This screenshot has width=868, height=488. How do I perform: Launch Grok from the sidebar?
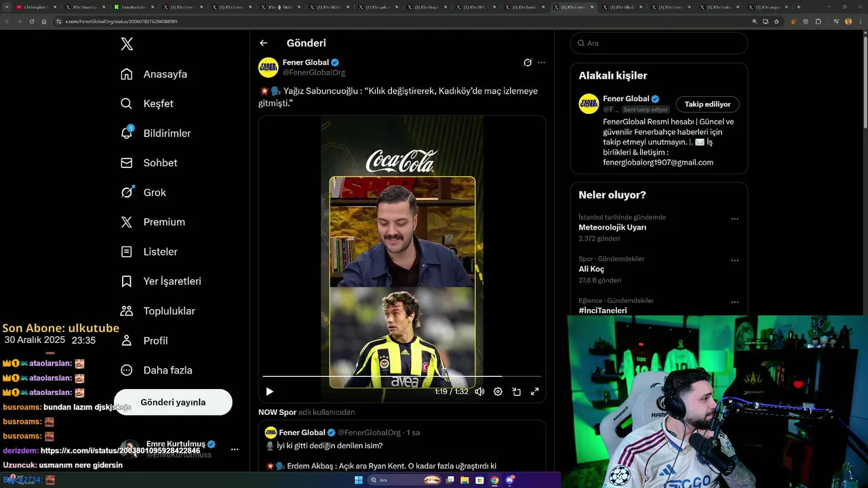[143, 192]
